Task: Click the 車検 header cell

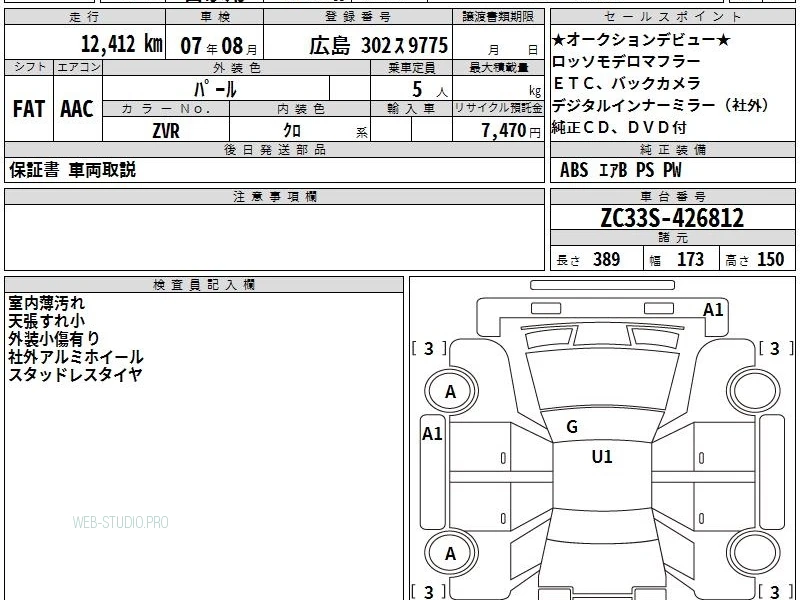Action: (x=214, y=17)
